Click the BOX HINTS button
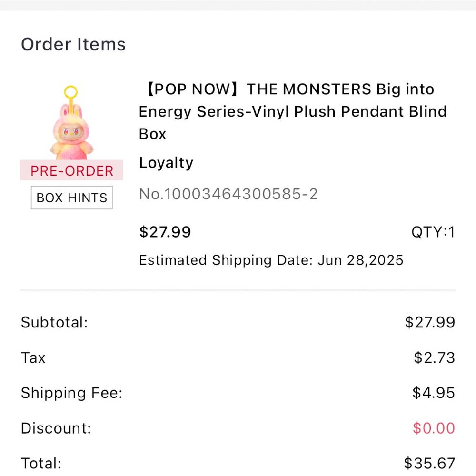The height and width of the screenshot is (476, 476). [x=72, y=198]
